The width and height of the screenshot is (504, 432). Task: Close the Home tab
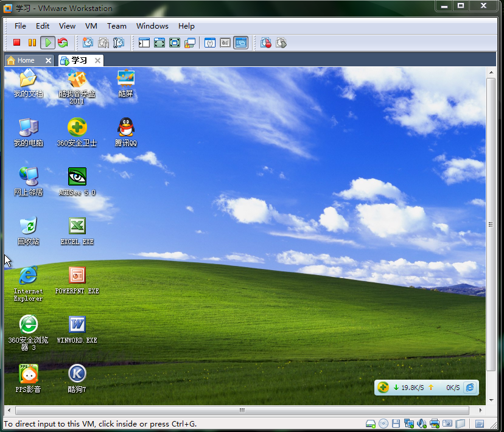(x=48, y=60)
